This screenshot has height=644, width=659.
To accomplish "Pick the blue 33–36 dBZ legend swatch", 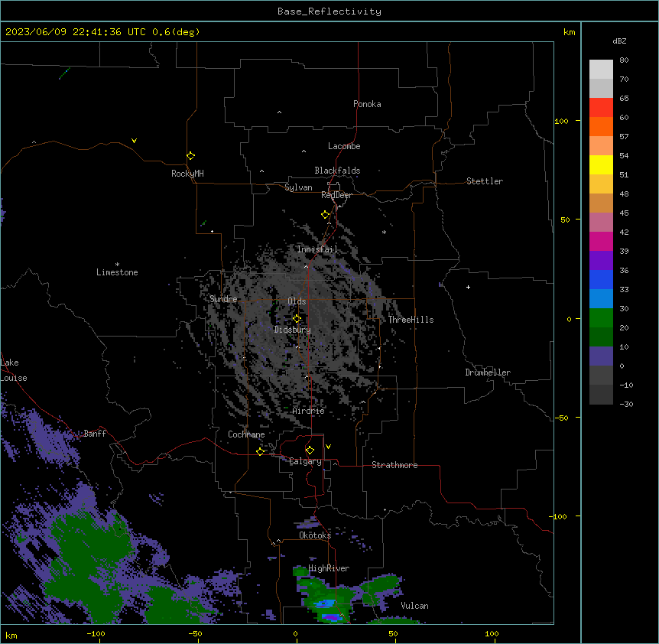I will point(601,279).
